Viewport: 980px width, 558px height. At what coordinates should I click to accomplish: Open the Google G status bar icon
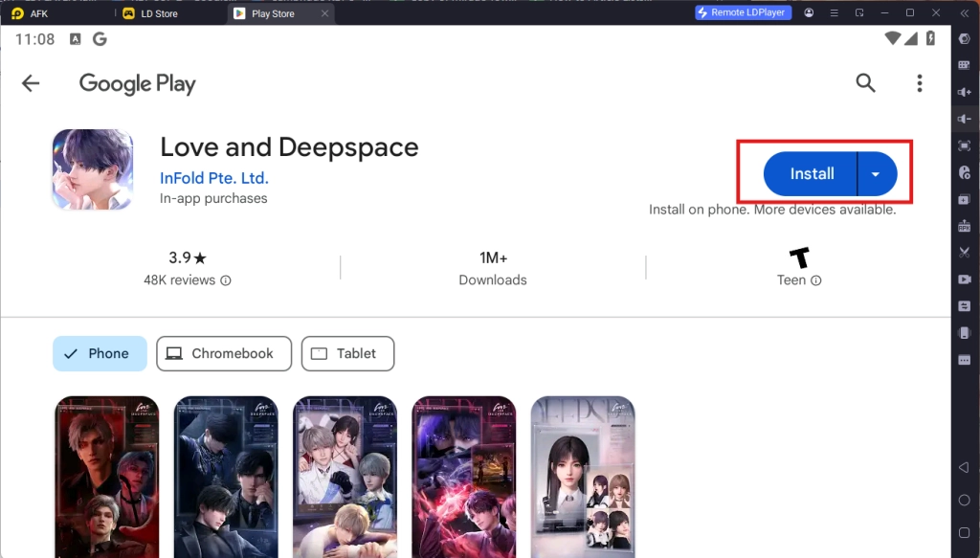point(100,39)
